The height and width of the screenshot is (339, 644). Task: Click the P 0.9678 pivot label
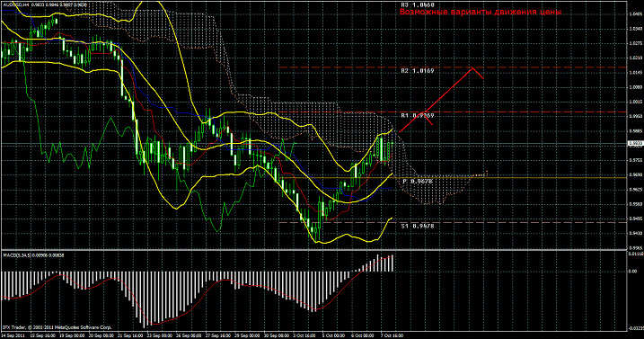point(418,181)
